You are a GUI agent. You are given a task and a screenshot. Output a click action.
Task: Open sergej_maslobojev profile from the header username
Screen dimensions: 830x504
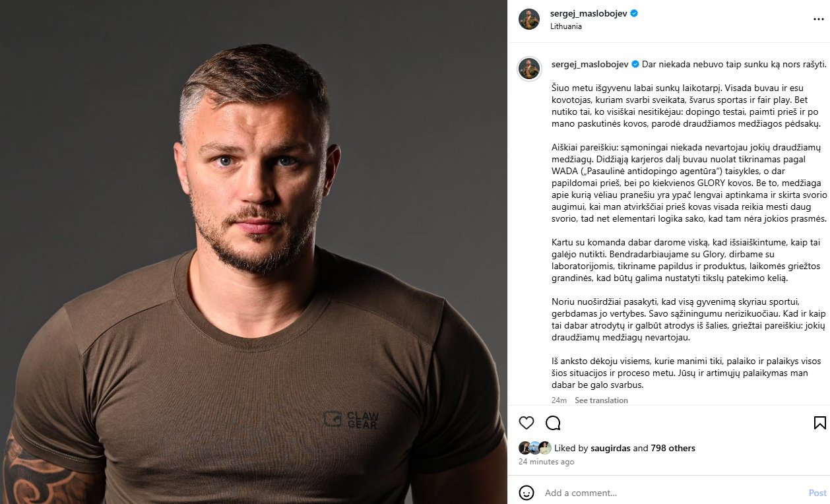tap(589, 13)
